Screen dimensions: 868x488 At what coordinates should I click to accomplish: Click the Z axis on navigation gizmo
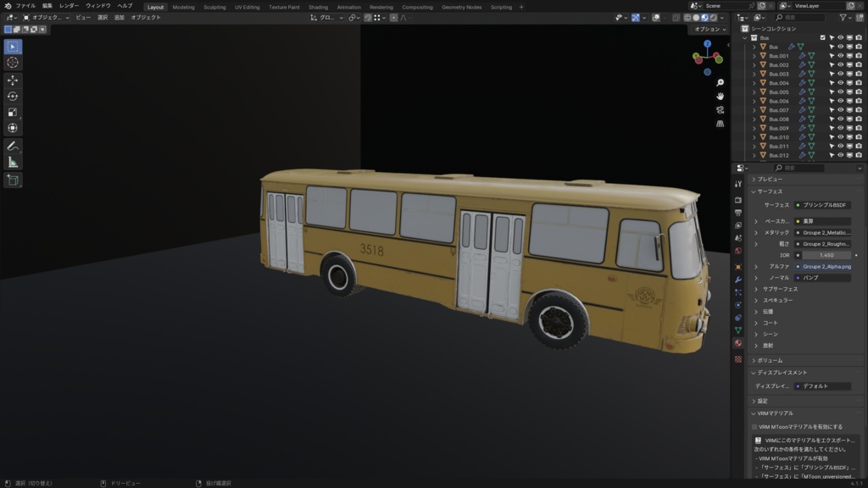pyautogui.click(x=708, y=44)
